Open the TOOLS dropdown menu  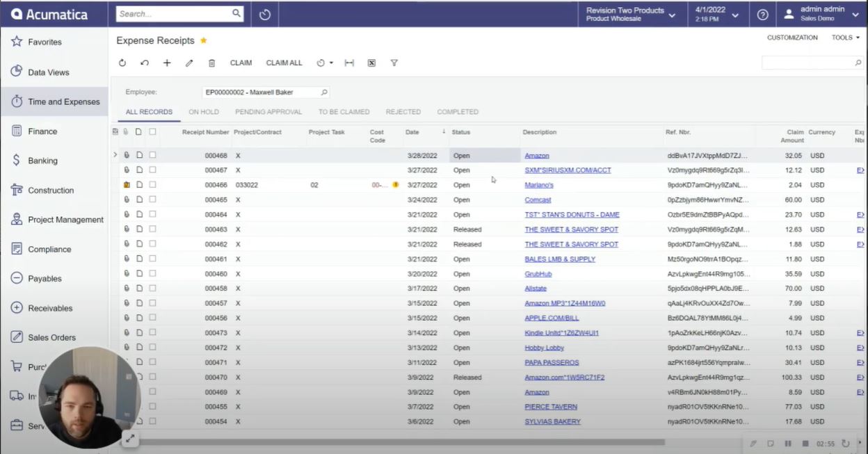845,38
